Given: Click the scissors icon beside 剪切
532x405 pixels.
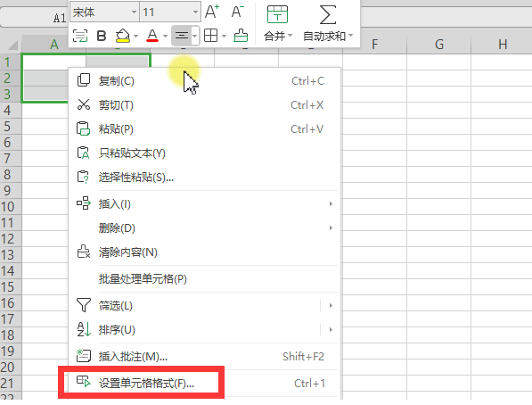Looking at the screenshot, I should [84, 104].
